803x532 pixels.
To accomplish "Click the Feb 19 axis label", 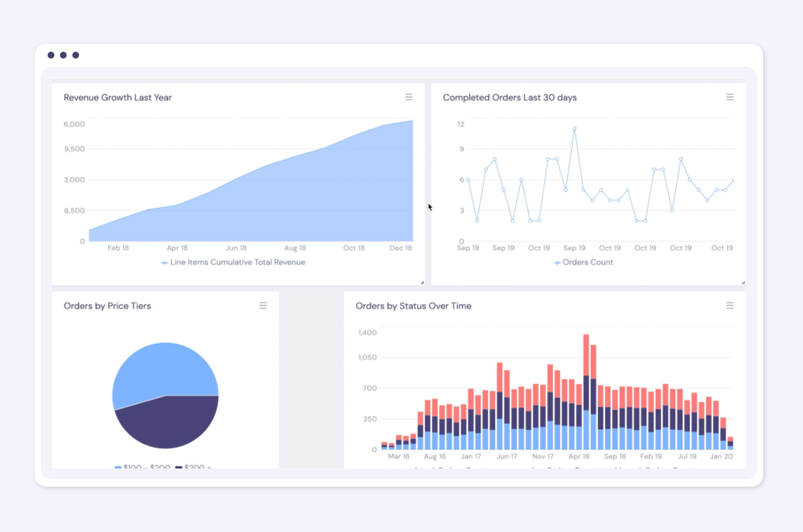I will (651, 456).
